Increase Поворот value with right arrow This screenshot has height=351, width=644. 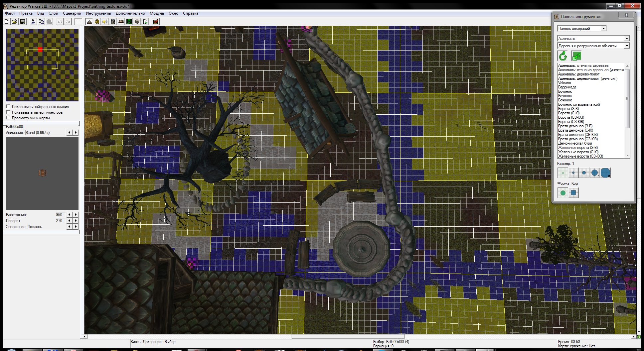(76, 221)
